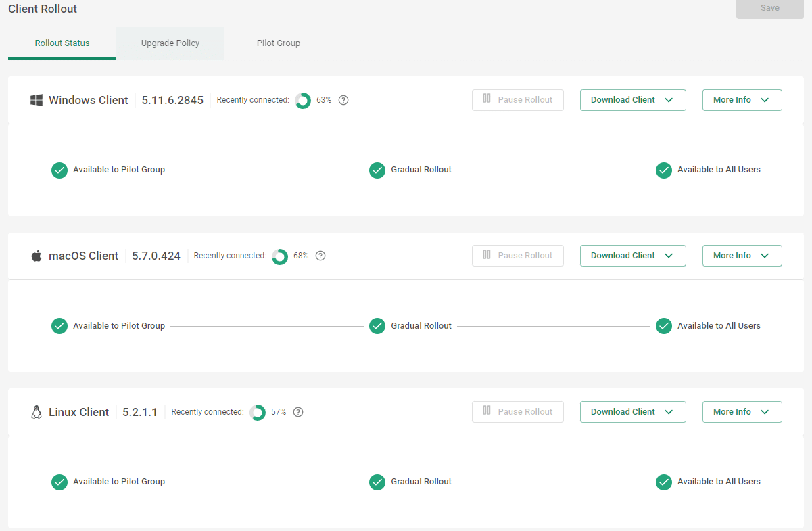Click the Client Rollout page title
Screen dimensions: 812x531
[x=43, y=9]
